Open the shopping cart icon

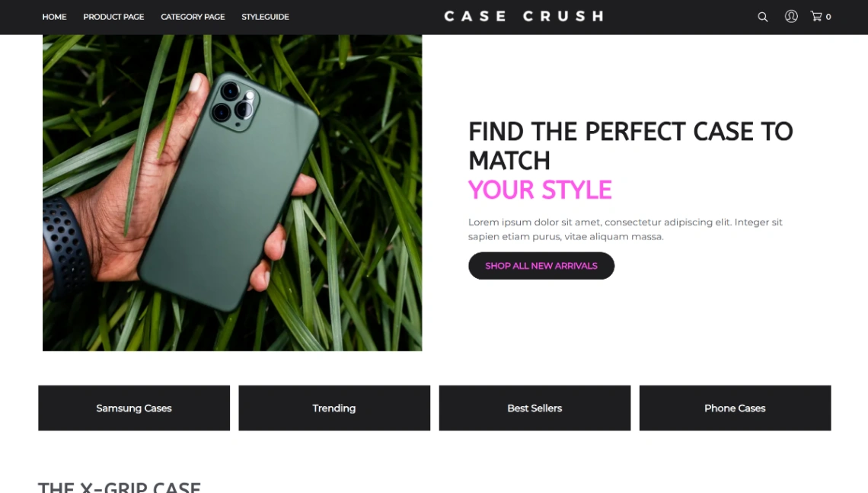coord(816,16)
